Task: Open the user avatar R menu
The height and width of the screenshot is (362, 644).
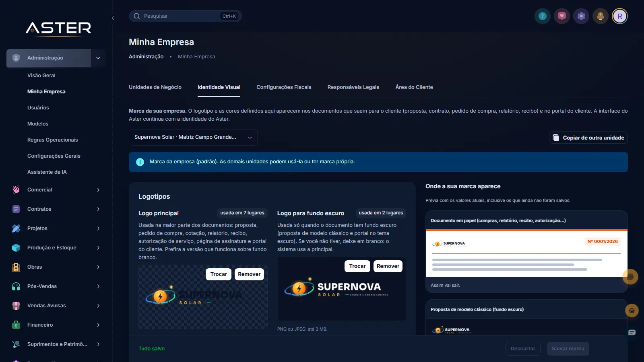Action: coord(620,16)
